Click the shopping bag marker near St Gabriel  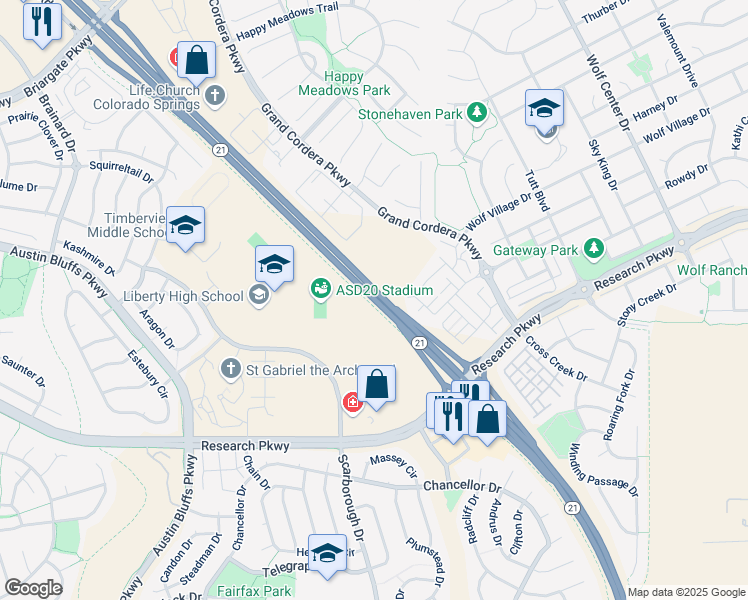(x=376, y=385)
